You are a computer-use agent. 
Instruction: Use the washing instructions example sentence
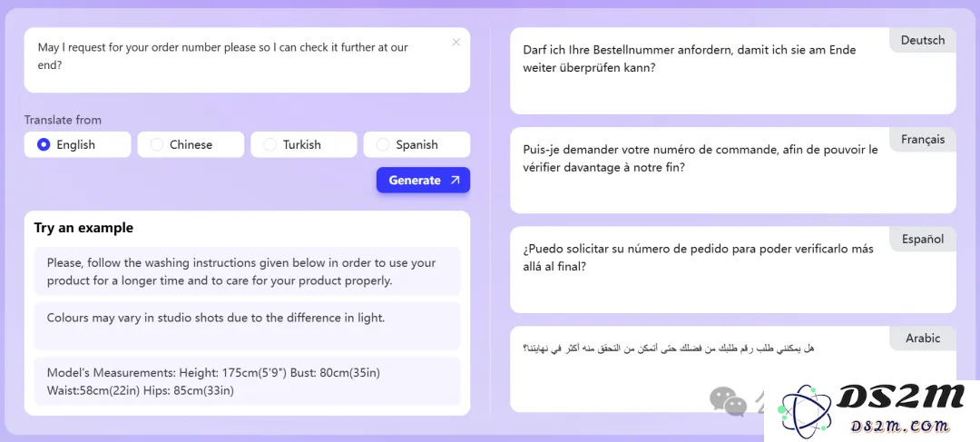(x=247, y=271)
